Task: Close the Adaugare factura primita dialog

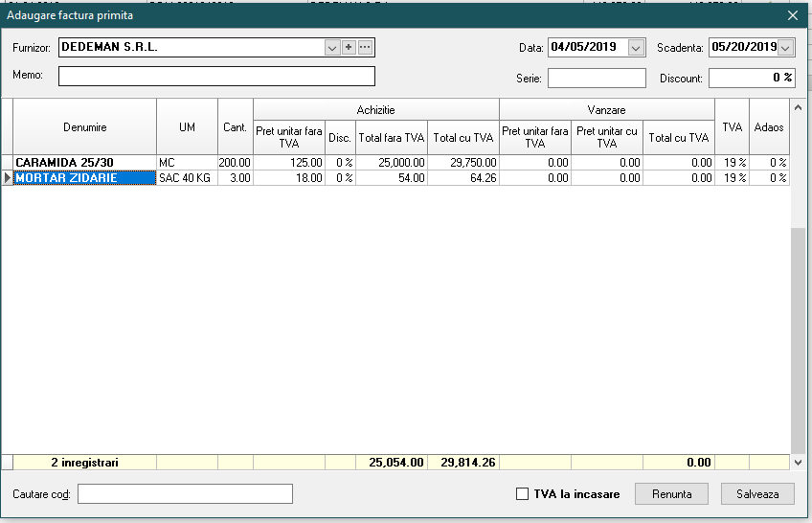Action: [x=792, y=15]
